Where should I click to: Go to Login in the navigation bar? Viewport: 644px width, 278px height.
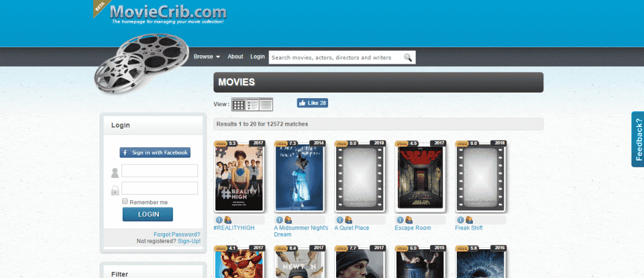pyautogui.click(x=258, y=56)
